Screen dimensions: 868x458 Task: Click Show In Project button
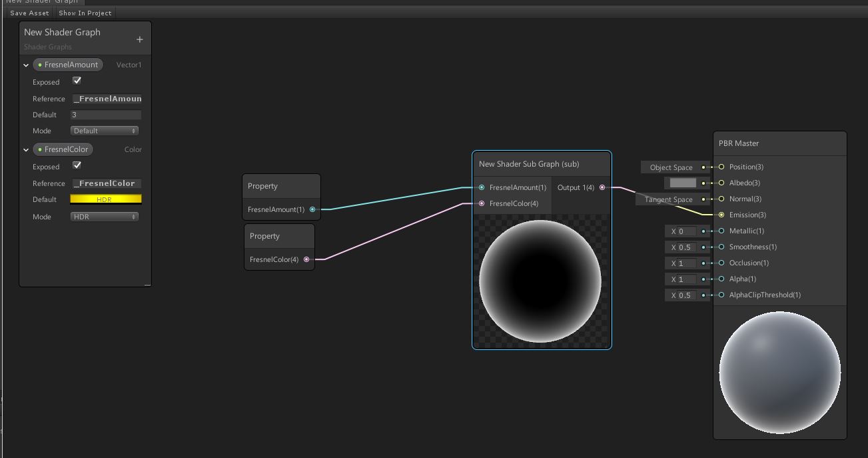(85, 13)
